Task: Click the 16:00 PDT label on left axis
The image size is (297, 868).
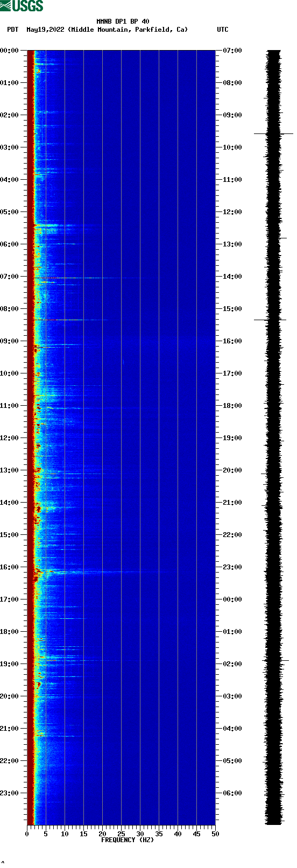Action: pos(10,567)
